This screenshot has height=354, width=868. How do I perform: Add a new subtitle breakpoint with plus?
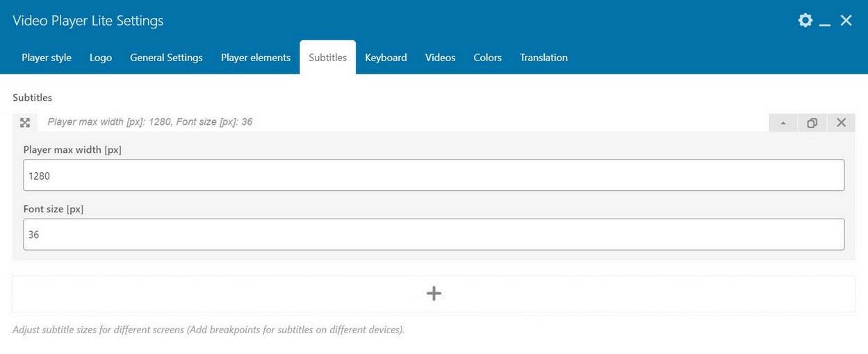point(434,294)
